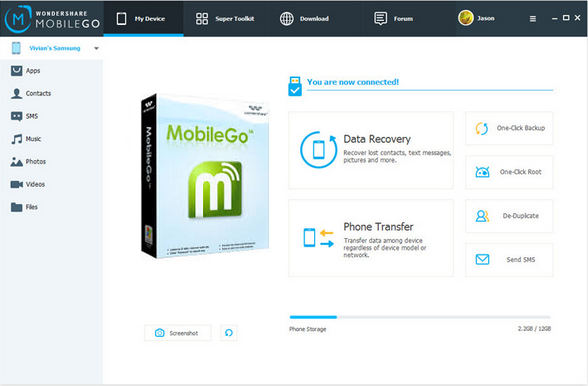
Task: Open Videos in the sidebar
Action: (51, 184)
